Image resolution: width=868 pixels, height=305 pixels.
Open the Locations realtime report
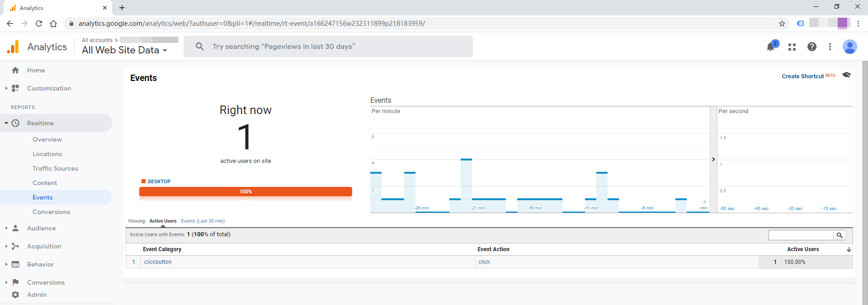tap(47, 154)
